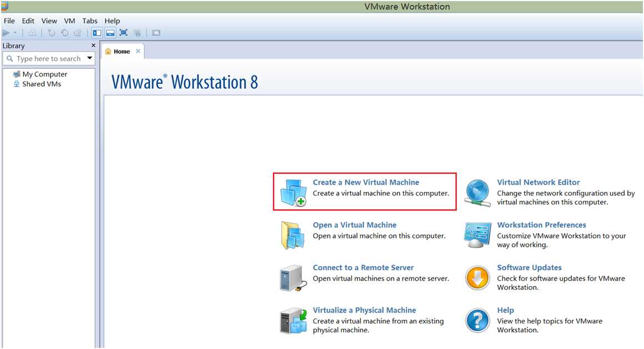The width and height of the screenshot is (644, 349).
Task: Click the VMware icon in the title bar
Action: coord(4,6)
